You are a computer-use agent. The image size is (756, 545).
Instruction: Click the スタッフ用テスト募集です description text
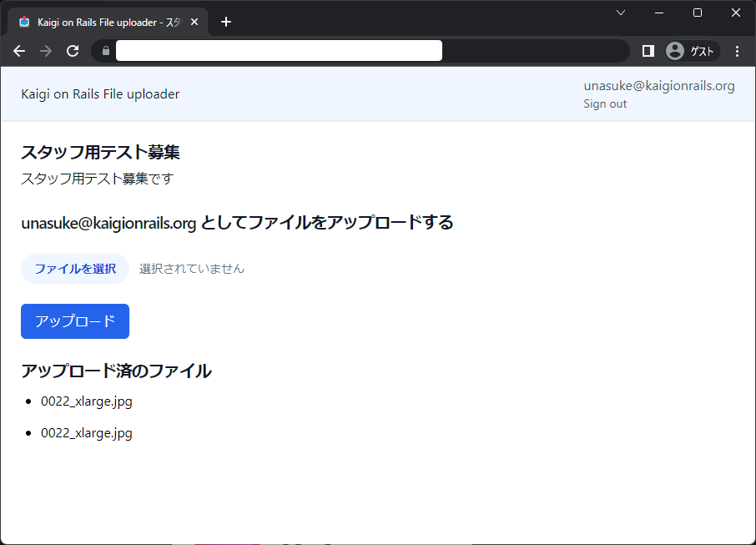click(97, 179)
